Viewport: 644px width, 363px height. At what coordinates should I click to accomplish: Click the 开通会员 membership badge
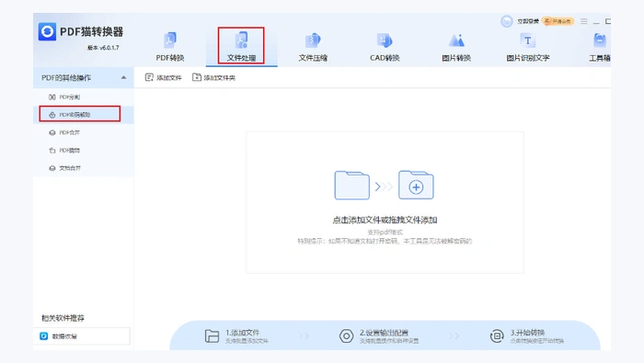[x=558, y=21]
